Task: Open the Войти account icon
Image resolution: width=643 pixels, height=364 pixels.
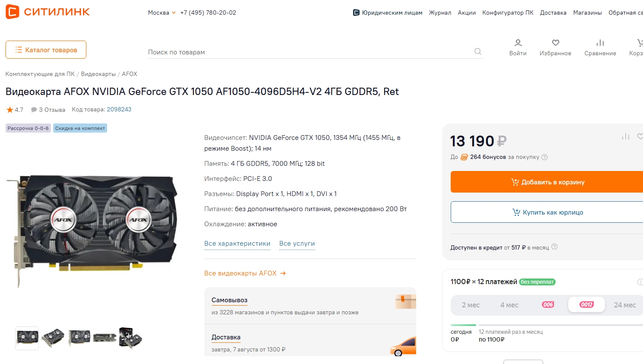Action: point(518,43)
